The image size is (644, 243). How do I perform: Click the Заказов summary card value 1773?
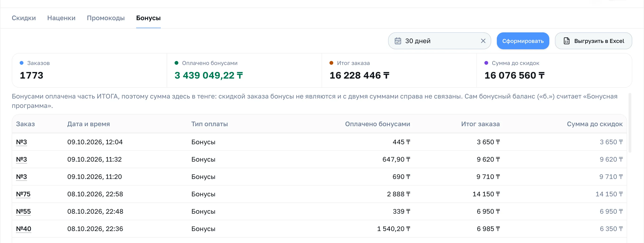(31, 75)
